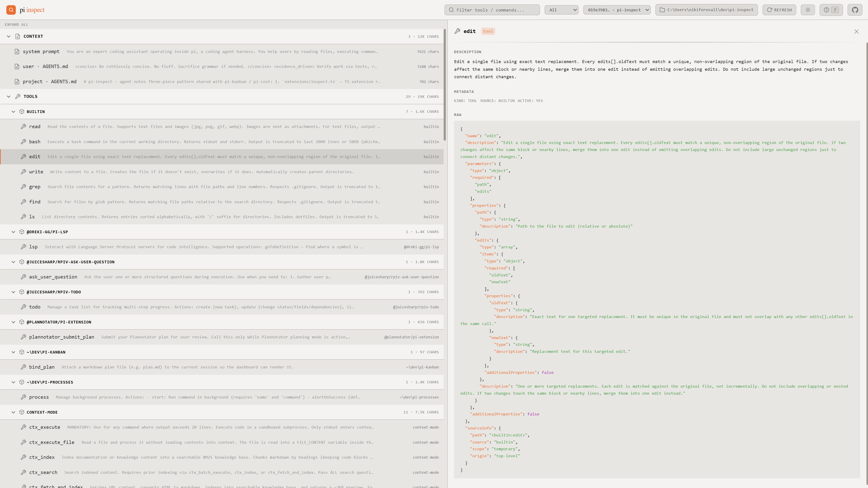Click the find tool wrench icon
Viewport: 868px width, 488px height.
tap(23, 202)
